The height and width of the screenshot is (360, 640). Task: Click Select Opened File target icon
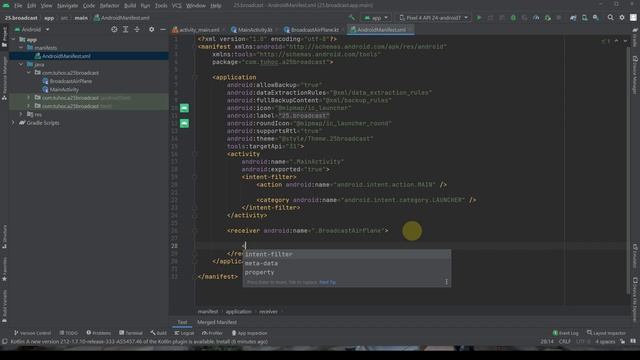tap(114, 29)
